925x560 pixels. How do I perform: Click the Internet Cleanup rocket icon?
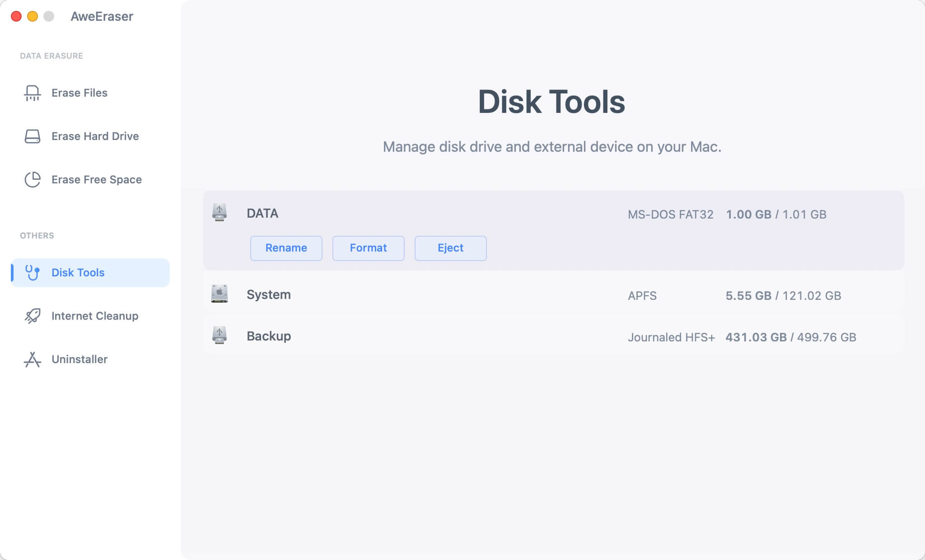pyautogui.click(x=32, y=316)
